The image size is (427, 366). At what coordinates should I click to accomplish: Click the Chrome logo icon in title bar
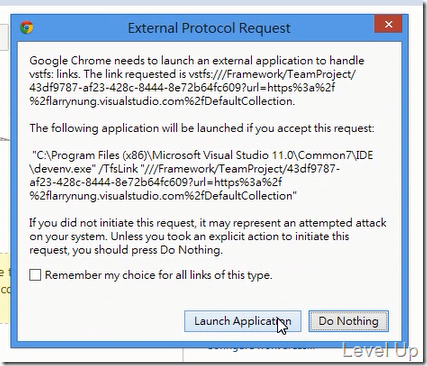coord(27,27)
